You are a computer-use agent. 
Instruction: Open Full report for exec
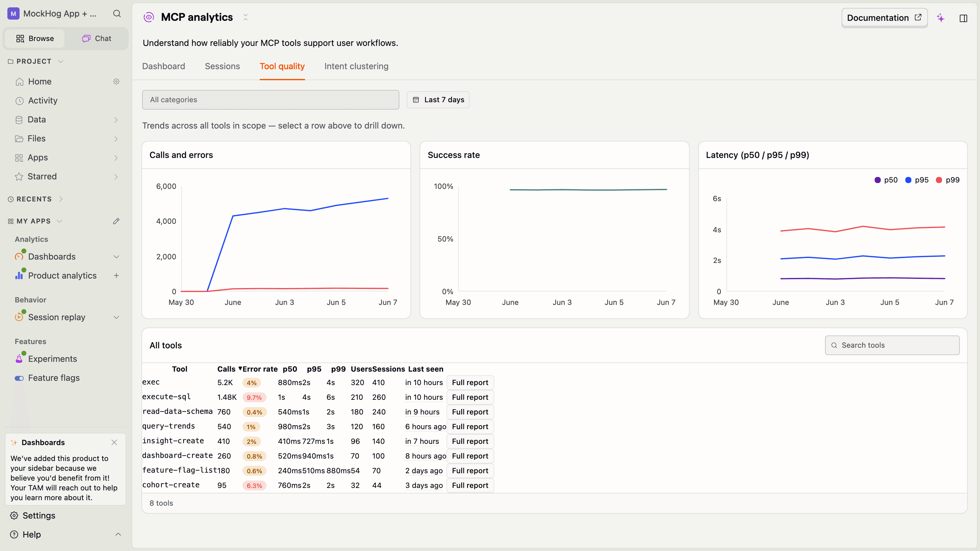coord(470,383)
